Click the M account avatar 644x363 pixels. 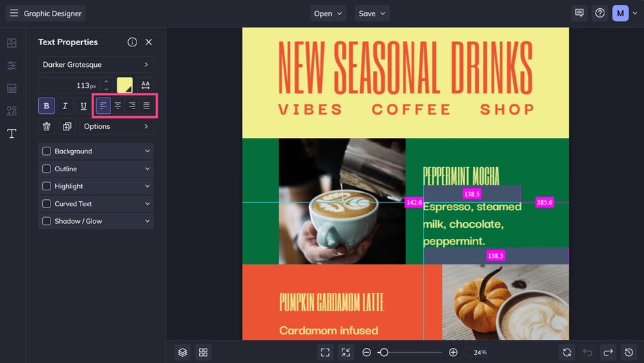[x=620, y=13]
